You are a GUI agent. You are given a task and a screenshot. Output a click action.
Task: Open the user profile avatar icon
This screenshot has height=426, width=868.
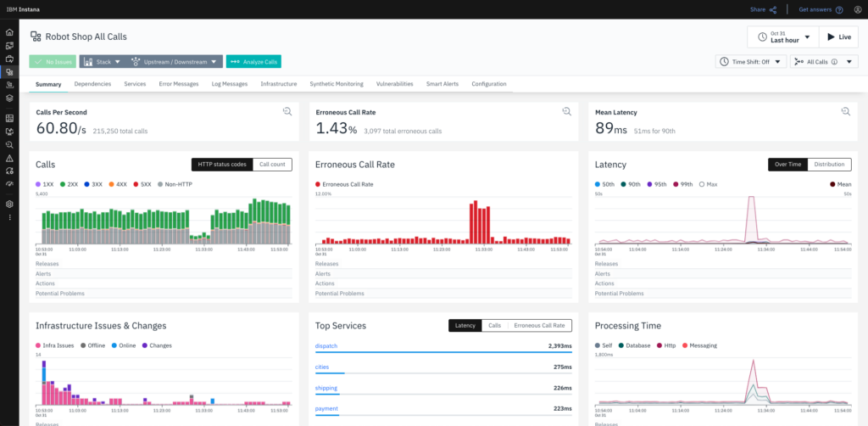(858, 9)
